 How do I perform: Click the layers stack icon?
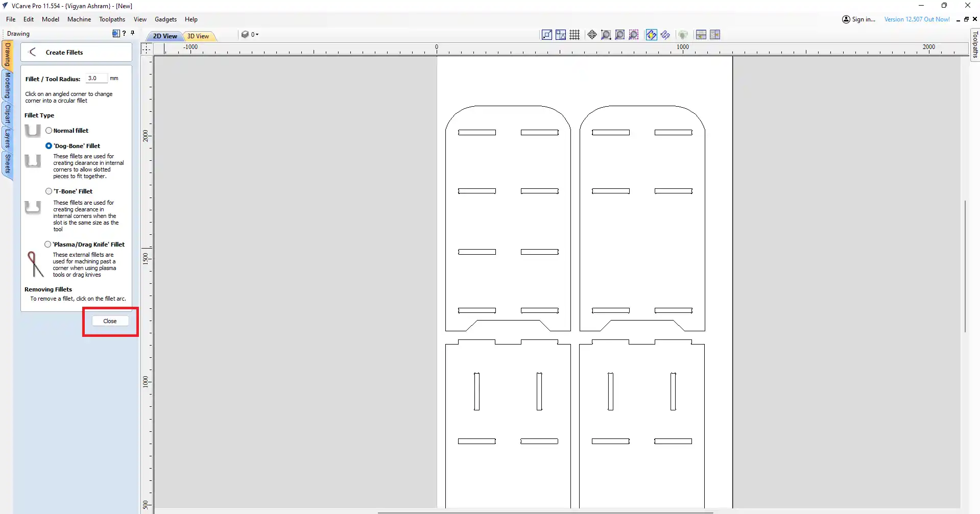pyautogui.click(x=245, y=35)
